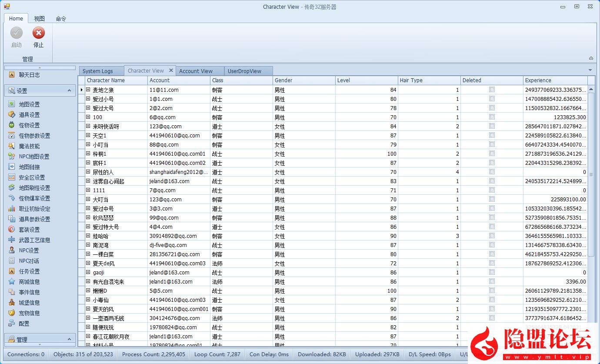600x364 pixels.
Task: Open 聊天日志 chat log link
Action: 29,75
